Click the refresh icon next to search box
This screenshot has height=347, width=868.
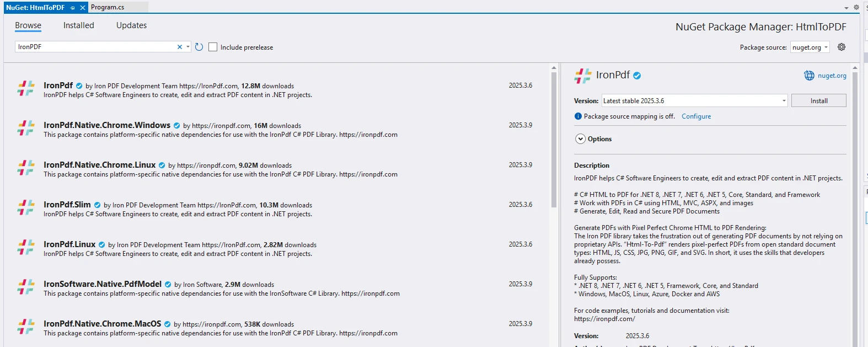coord(199,47)
